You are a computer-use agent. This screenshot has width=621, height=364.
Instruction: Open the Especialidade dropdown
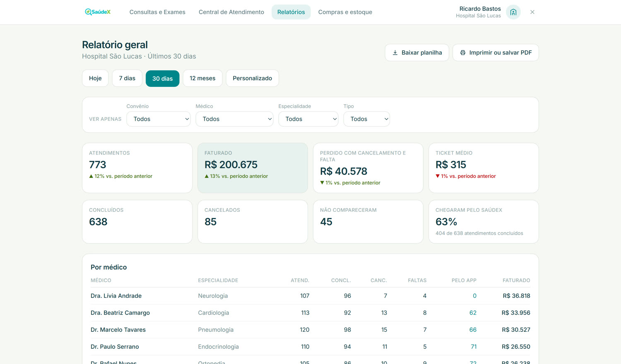(x=308, y=119)
